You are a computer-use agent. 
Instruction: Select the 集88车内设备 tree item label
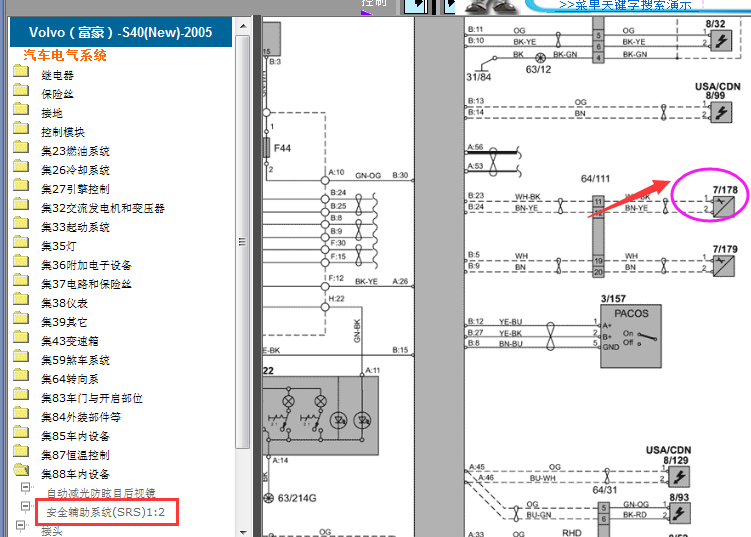(75, 474)
